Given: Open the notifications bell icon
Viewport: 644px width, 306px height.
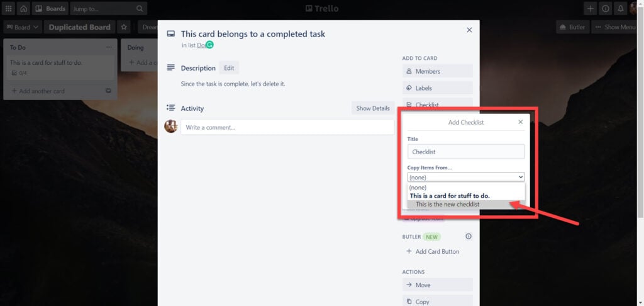Looking at the screenshot, I should 621,9.
